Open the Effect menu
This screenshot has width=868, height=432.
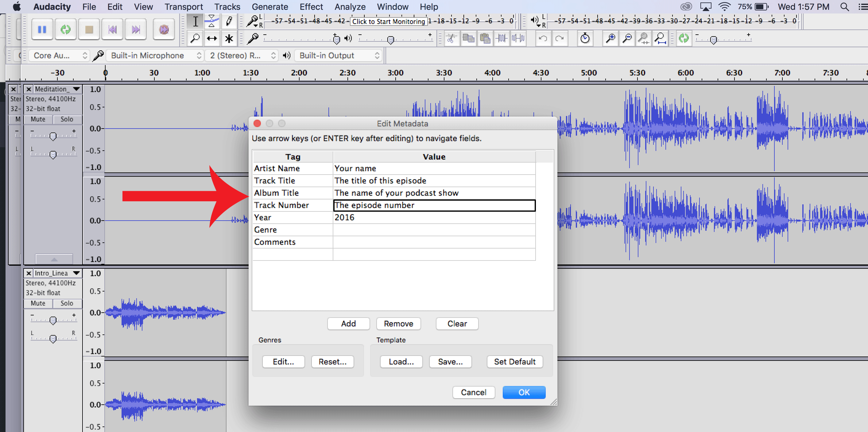(311, 7)
